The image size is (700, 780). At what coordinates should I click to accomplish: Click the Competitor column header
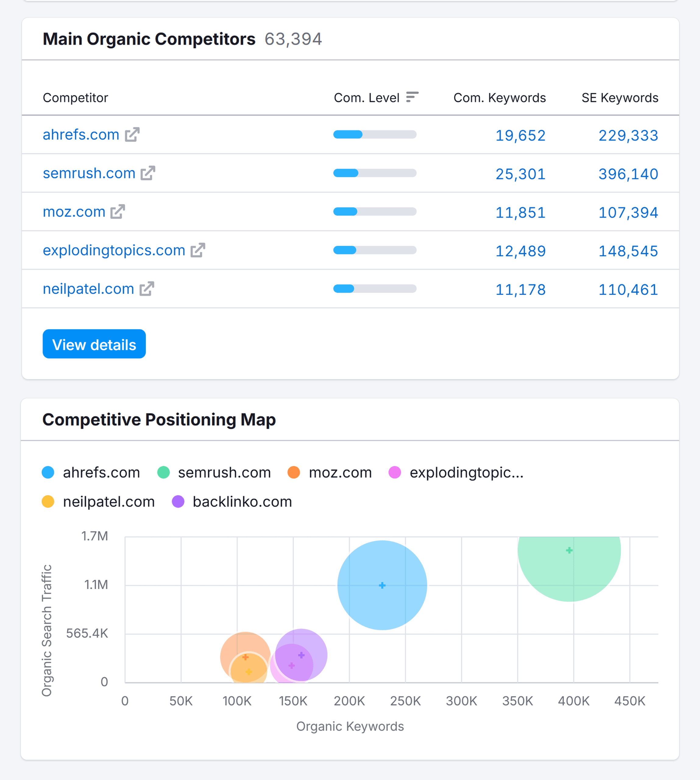[x=75, y=98]
